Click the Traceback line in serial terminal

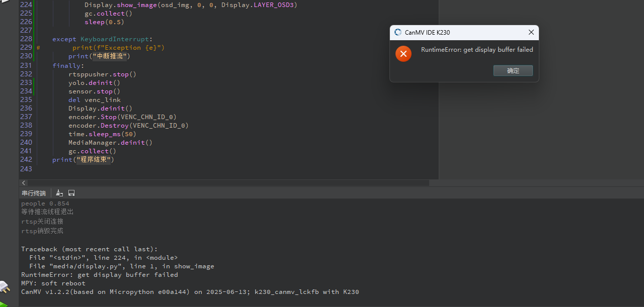(89, 249)
